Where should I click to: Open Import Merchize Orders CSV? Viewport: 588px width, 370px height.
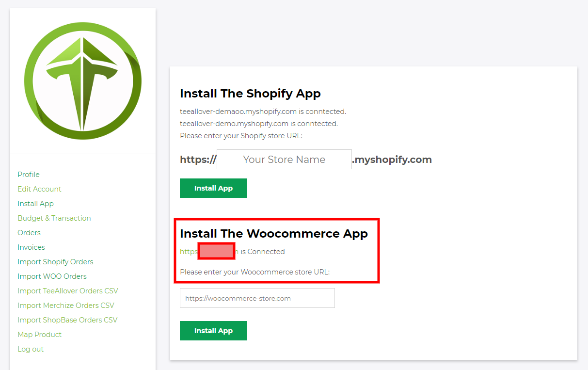point(66,306)
